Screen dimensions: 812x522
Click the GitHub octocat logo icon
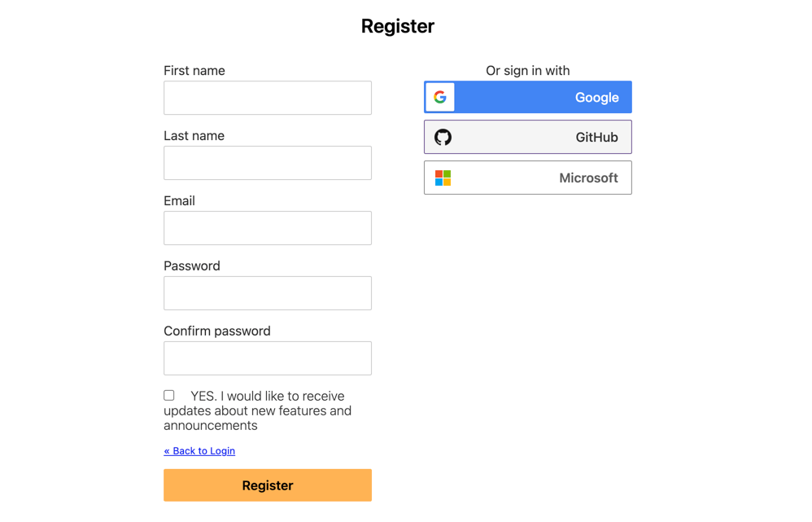(x=443, y=138)
